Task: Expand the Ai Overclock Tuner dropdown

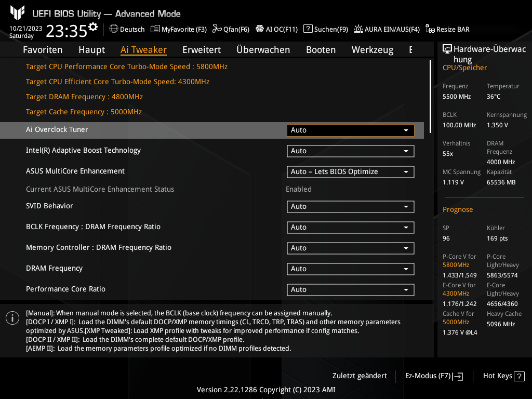Action: point(350,130)
